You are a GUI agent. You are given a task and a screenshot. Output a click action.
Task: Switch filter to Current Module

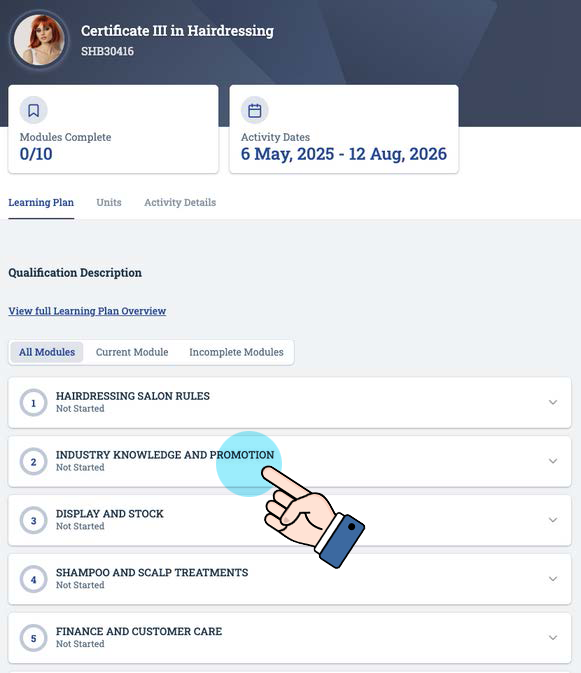click(x=132, y=352)
